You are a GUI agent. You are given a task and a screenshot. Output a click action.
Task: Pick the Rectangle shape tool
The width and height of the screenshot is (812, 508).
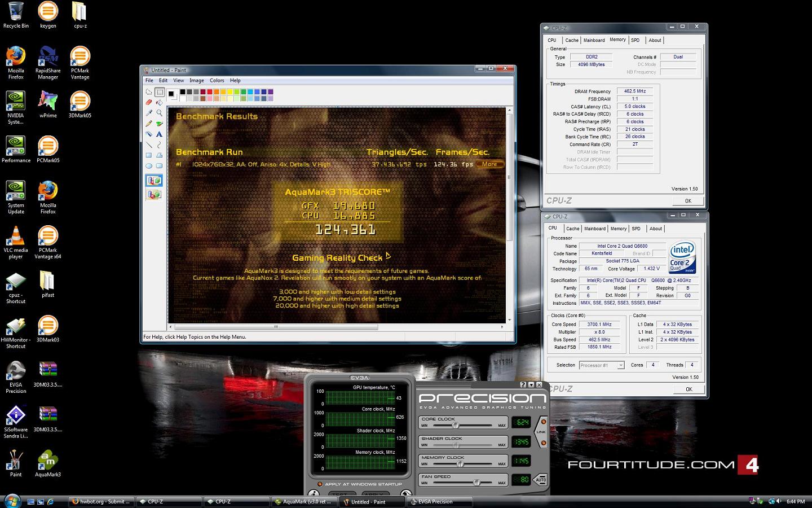click(x=149, y=155)
